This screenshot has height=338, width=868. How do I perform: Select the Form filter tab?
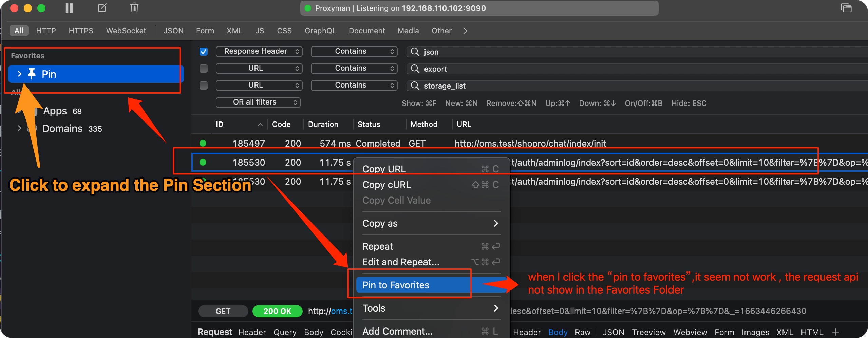point(205,31)
